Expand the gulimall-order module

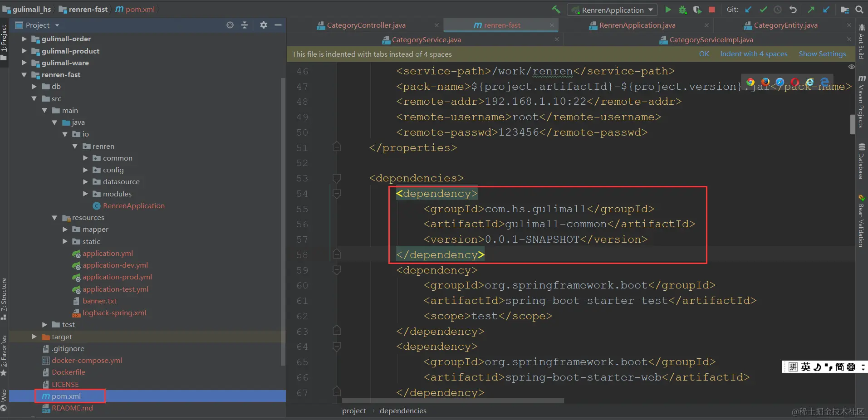pyautogui.click(x=24, y=39)
